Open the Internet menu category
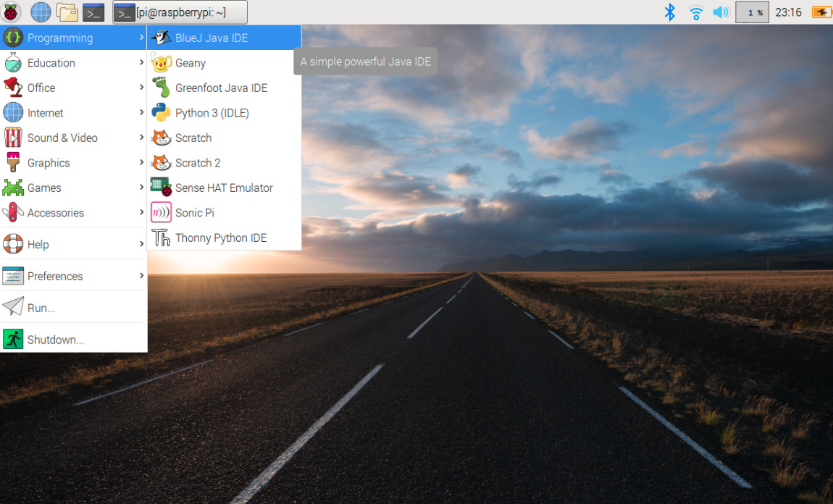Screen dimensions: 833x504 pos(74,112)
